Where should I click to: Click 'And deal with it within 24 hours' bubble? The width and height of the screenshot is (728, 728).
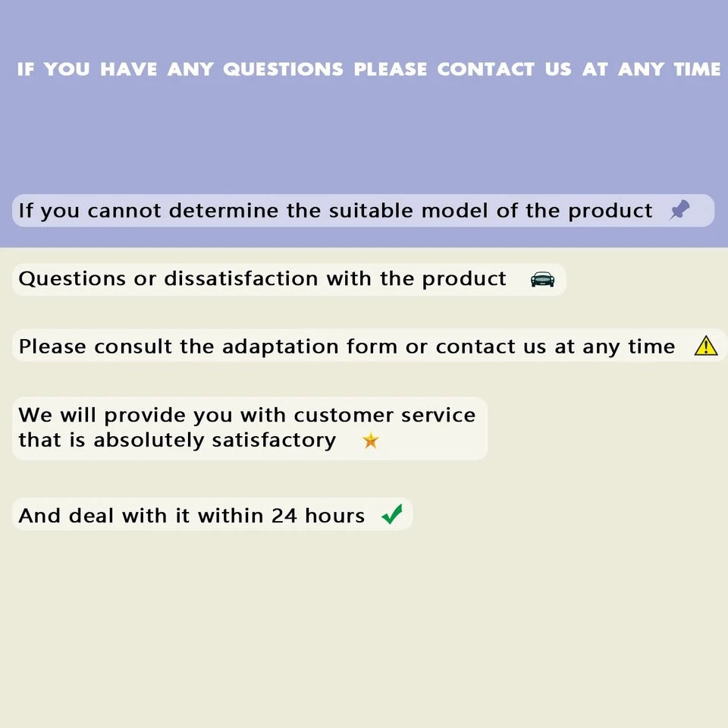[212, 514]
